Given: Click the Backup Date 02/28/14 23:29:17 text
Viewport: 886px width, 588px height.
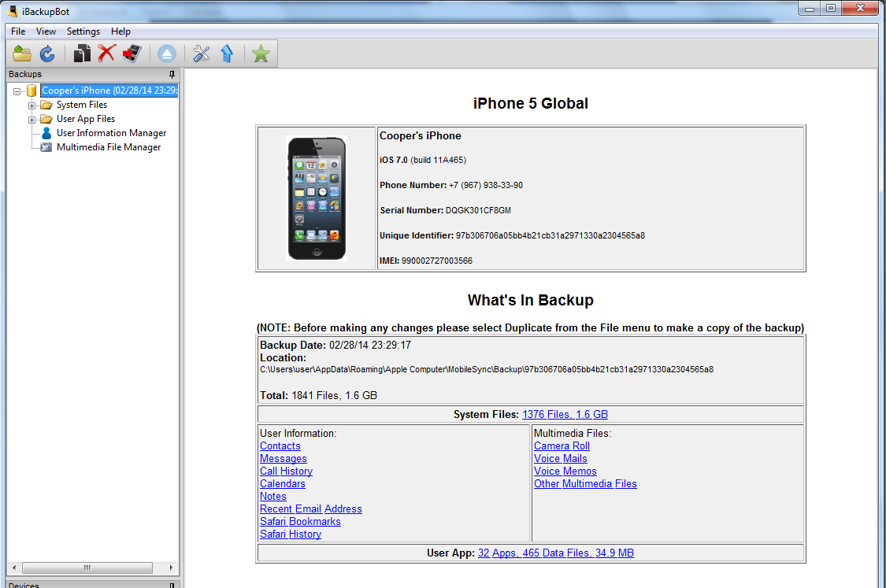Looking at the screenshot, I should pyautogui.click(x=370, y=345).
